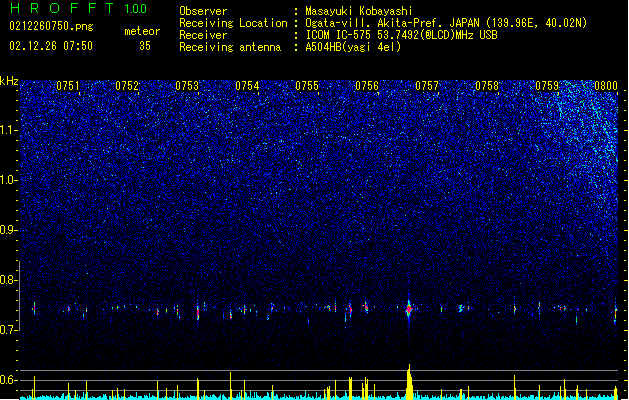
Task: Click the 0751 time marker
Action: tap(67, 86)
